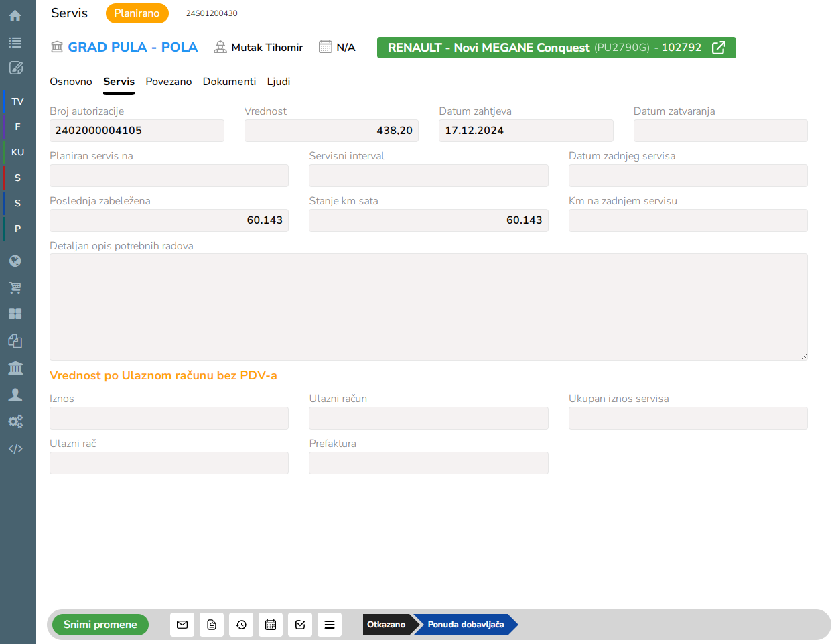Select the Ponuda dobavljača status step
836x644 pixels.
click(466, 625)
